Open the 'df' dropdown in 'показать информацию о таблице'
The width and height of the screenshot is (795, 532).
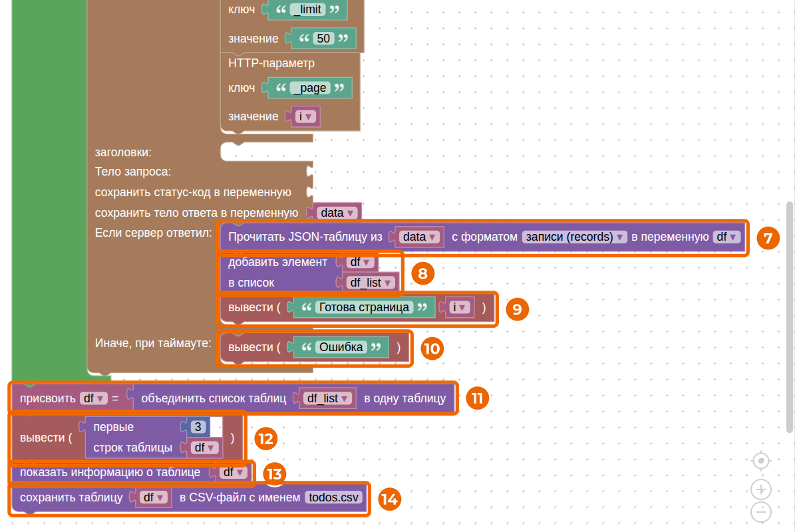234,472
